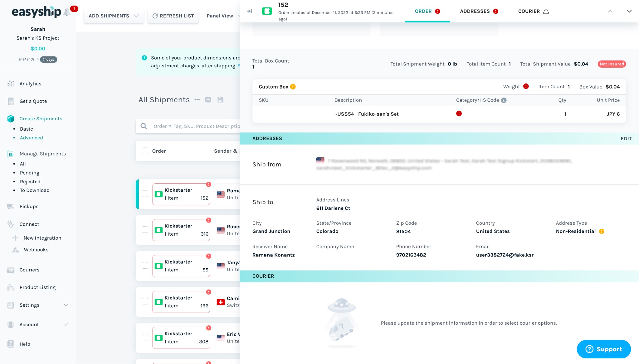
Task: Click the Refresh List button
Action: tap(173, 16)
